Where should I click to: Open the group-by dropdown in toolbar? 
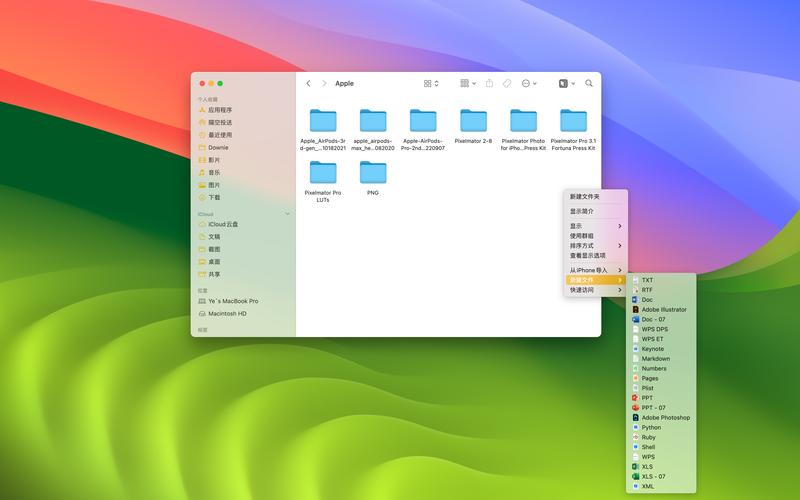coord(468,84)
